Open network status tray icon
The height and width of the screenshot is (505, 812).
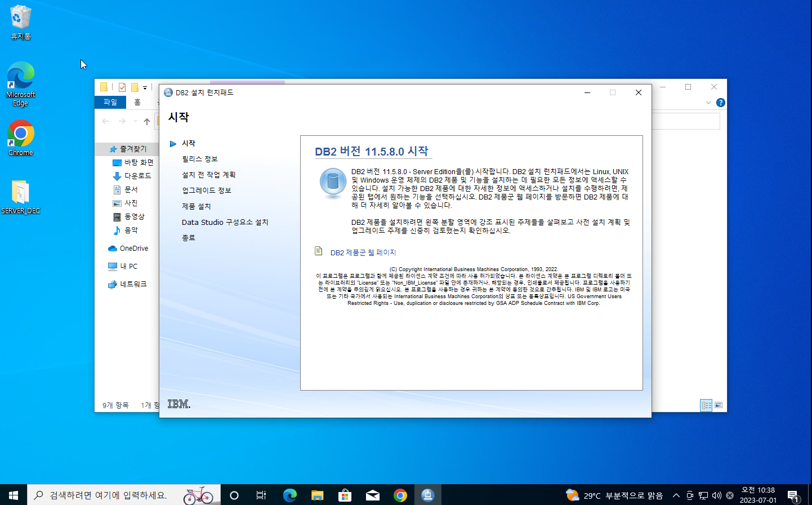click(703, 495)
